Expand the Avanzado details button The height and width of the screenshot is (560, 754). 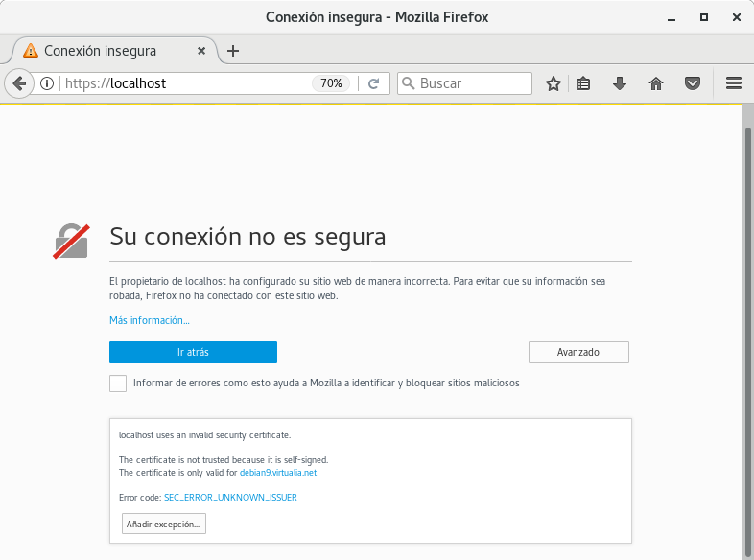pyautogui.click(x=578, y=352)
